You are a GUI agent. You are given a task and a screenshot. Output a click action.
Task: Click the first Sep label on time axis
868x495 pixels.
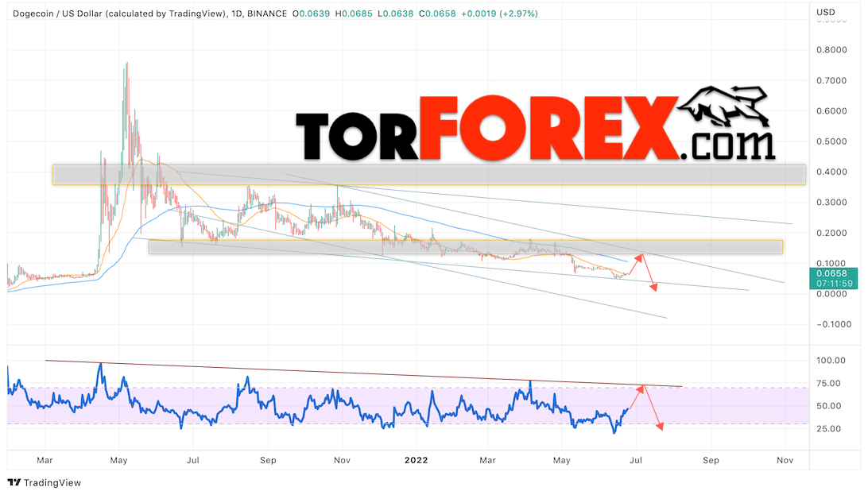click(x=268, y=460)
